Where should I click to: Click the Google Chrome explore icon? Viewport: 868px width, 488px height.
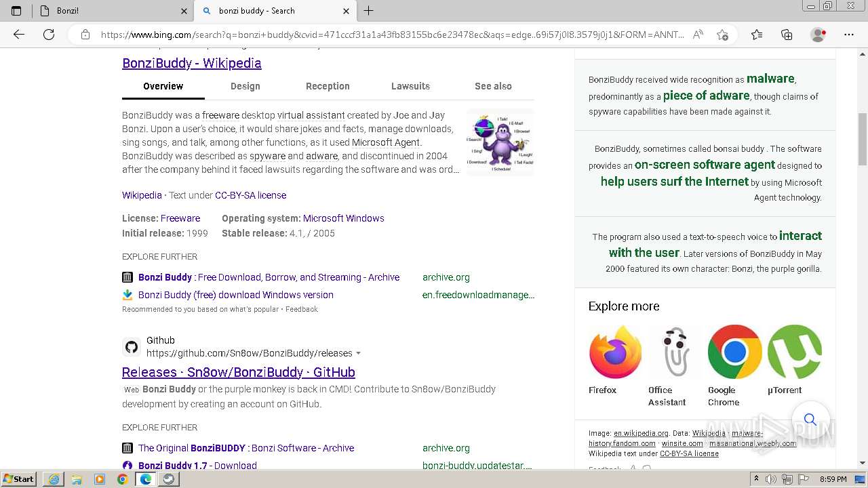734,352
